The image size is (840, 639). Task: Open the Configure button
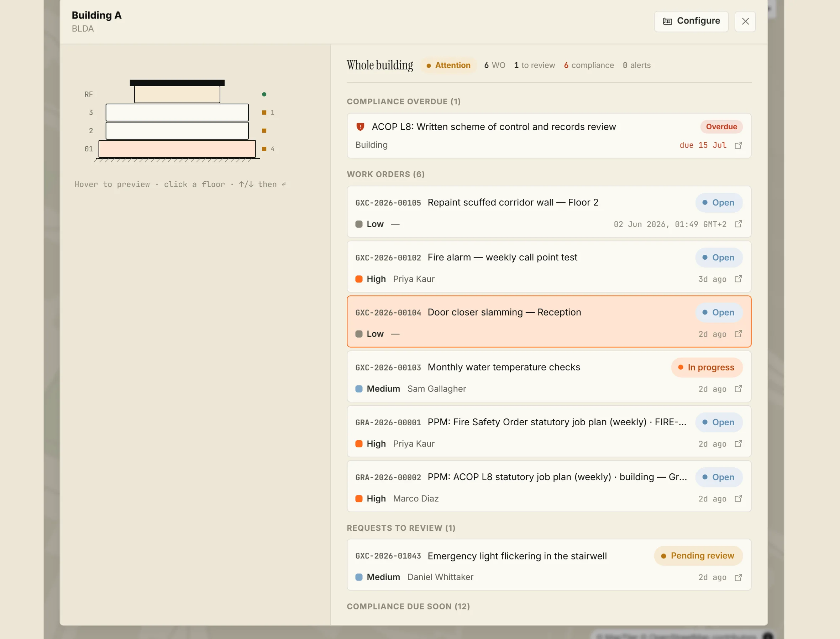[691, 21]
